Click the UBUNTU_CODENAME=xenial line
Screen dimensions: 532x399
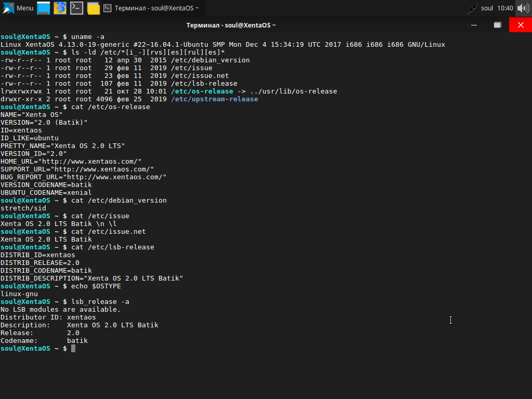click(46, 193)
